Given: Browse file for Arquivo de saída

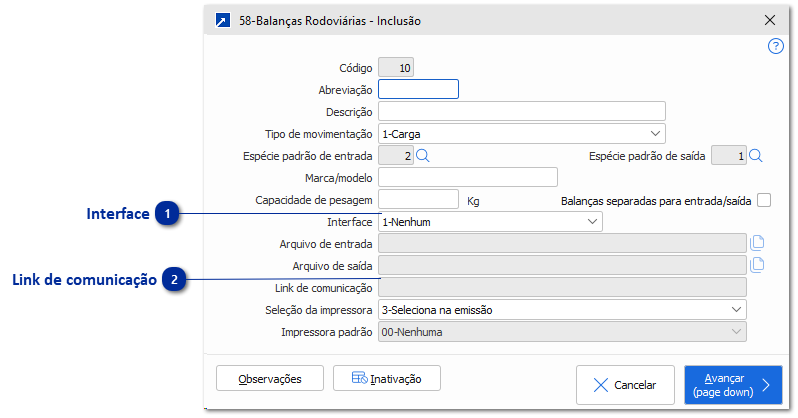Looking at the screenshot, I should (x=758, y=264).
